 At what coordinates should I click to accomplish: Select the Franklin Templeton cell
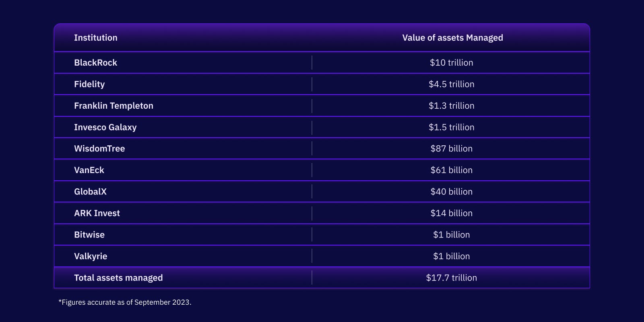click(114, 106)
